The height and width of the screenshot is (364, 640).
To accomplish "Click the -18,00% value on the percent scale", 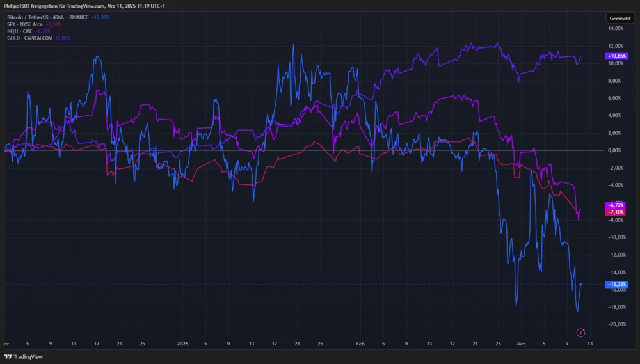I will [616, 307].
